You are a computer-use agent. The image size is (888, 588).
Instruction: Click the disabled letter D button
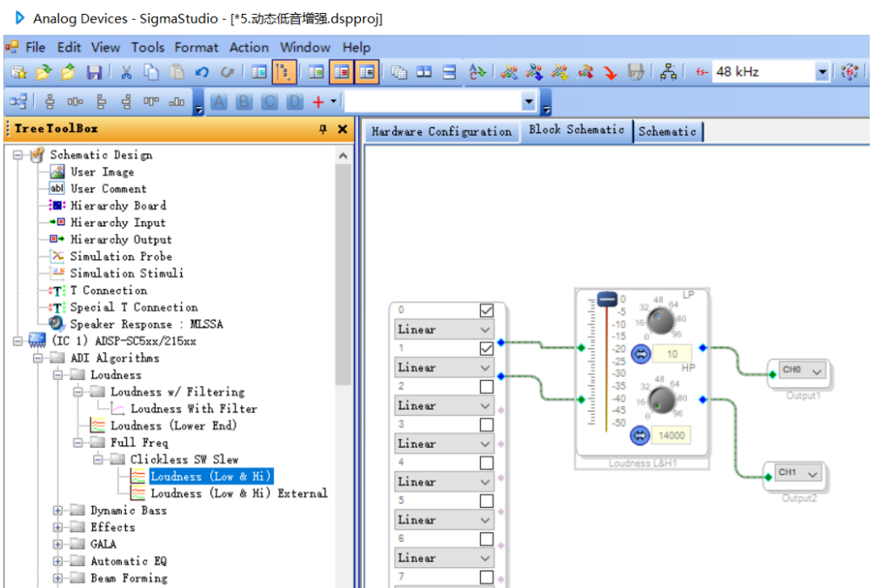click(x=295, y=102)
